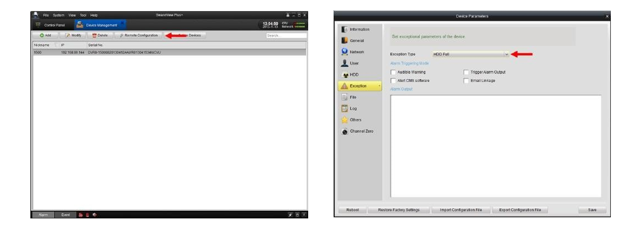The image size is (644, 235).
Task: Open Channel Zero settings
Action: [x=361, y=131]
